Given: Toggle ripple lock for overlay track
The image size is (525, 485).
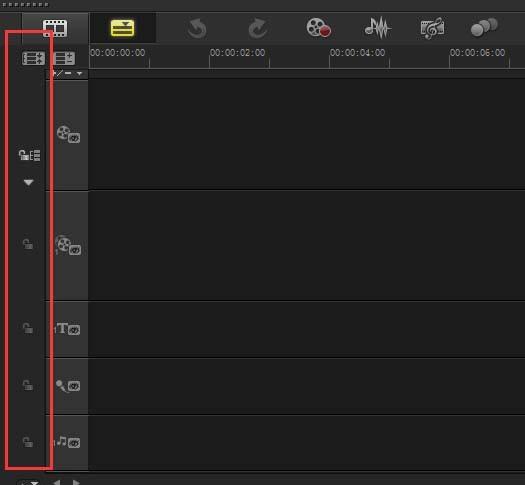Looking at the screenshot, I should [28, 244].
